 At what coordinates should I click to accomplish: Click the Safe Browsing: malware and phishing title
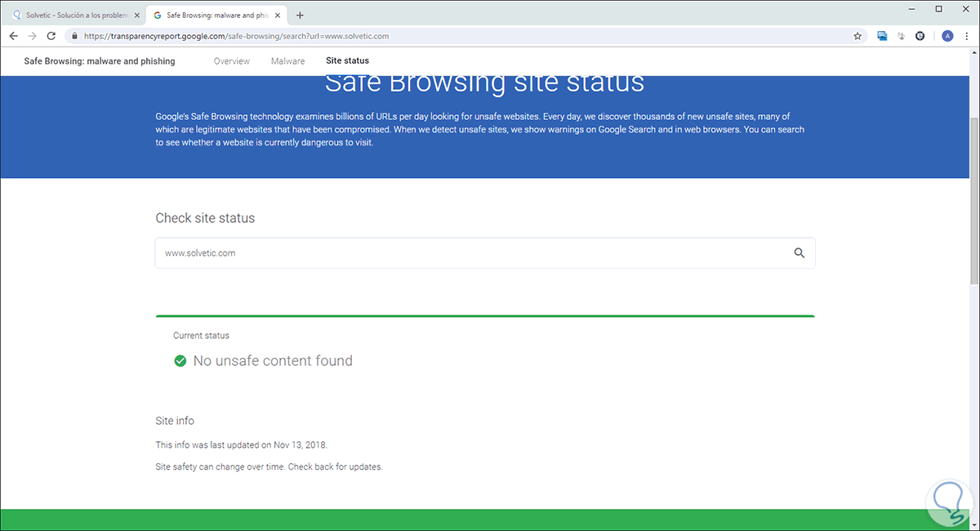[x=100, y=61]
